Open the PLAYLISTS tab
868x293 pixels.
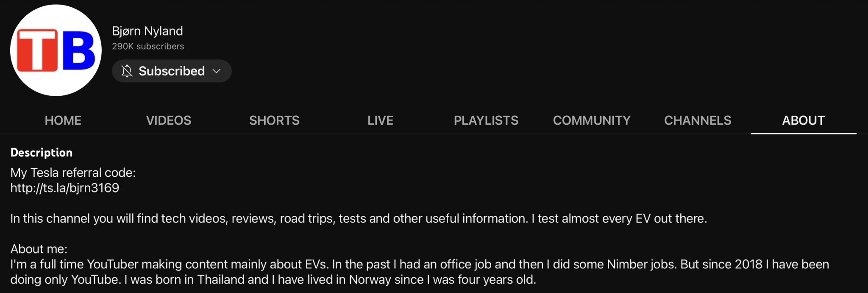coord(486,120)
